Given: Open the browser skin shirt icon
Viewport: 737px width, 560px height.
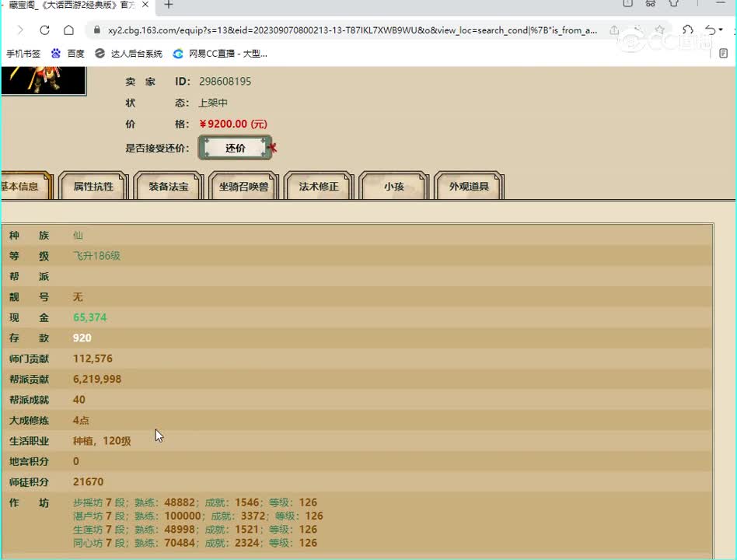Looking at the screenshot, I should (674, 3).
